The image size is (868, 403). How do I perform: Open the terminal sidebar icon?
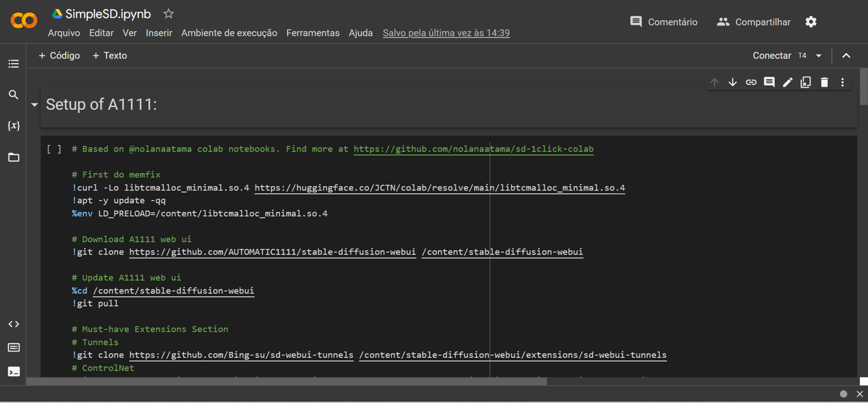(x=14, y=372)
